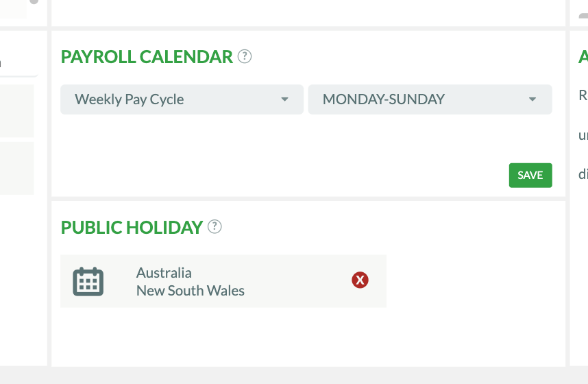Click the calendar icon beside Australia

[88, 282]
